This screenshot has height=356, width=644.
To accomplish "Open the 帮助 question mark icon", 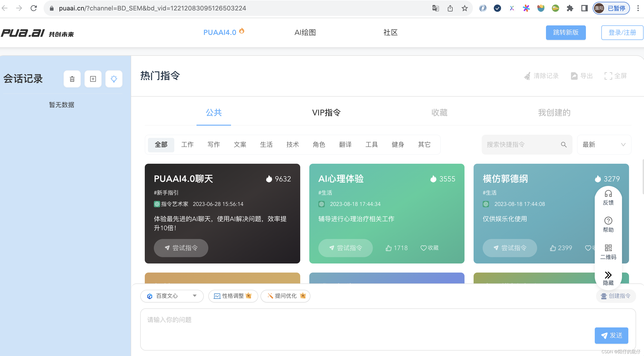I will pyautogui.click(x=608, y=221).
